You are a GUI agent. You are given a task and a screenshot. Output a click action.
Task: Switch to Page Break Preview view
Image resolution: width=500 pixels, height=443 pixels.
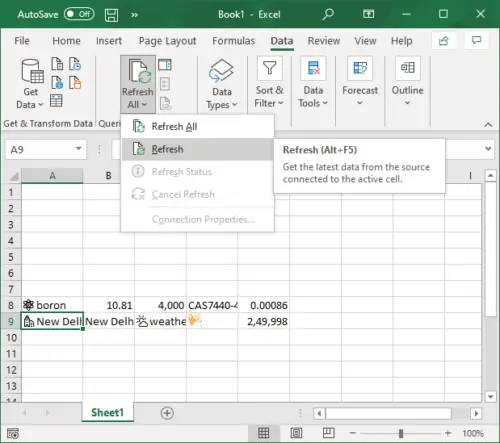point(328,433)
